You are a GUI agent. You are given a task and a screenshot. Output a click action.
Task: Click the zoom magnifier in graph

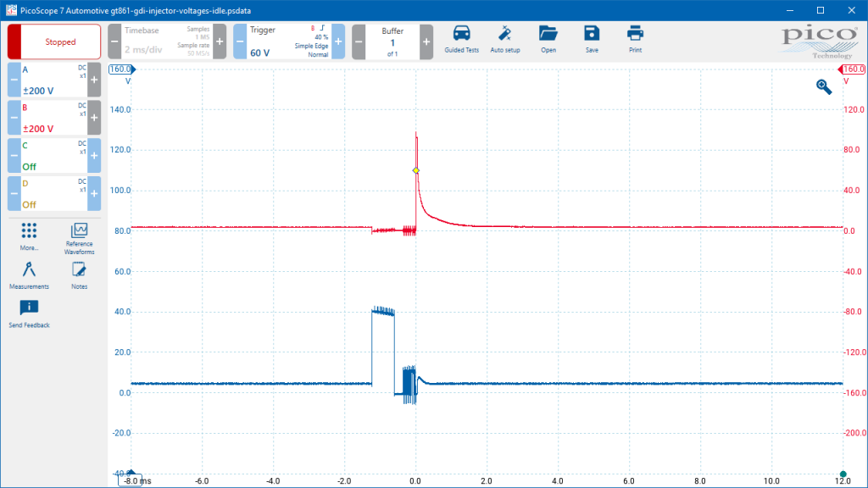pyautogui.click(x=824, y=87)
